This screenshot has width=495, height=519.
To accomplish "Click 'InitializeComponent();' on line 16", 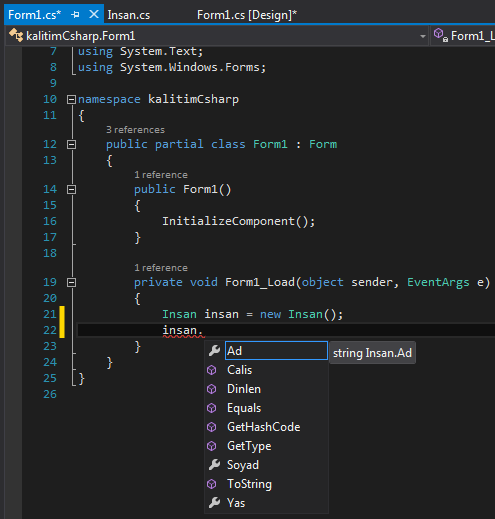I will tap(238, 221).
